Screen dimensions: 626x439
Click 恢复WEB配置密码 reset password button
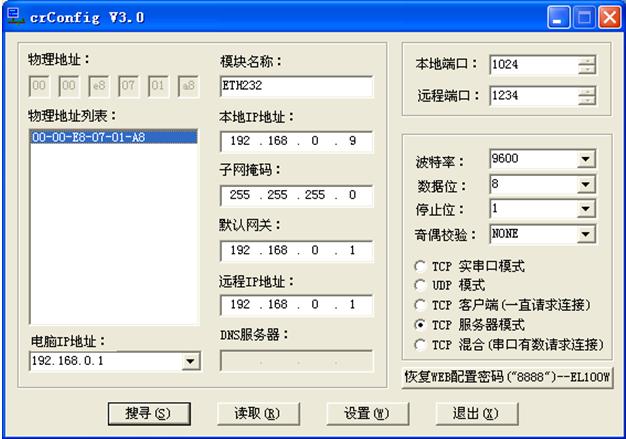506,376
